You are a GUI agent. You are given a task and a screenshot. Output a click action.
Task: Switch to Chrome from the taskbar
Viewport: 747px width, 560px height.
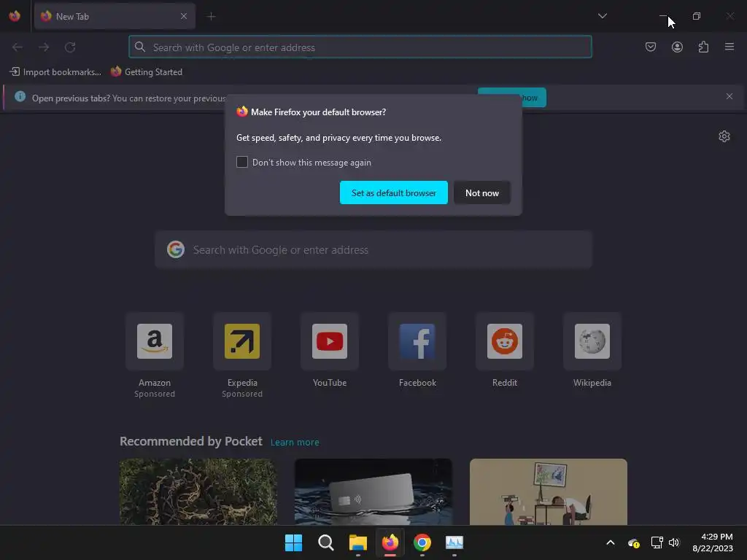tap(422, 542)
